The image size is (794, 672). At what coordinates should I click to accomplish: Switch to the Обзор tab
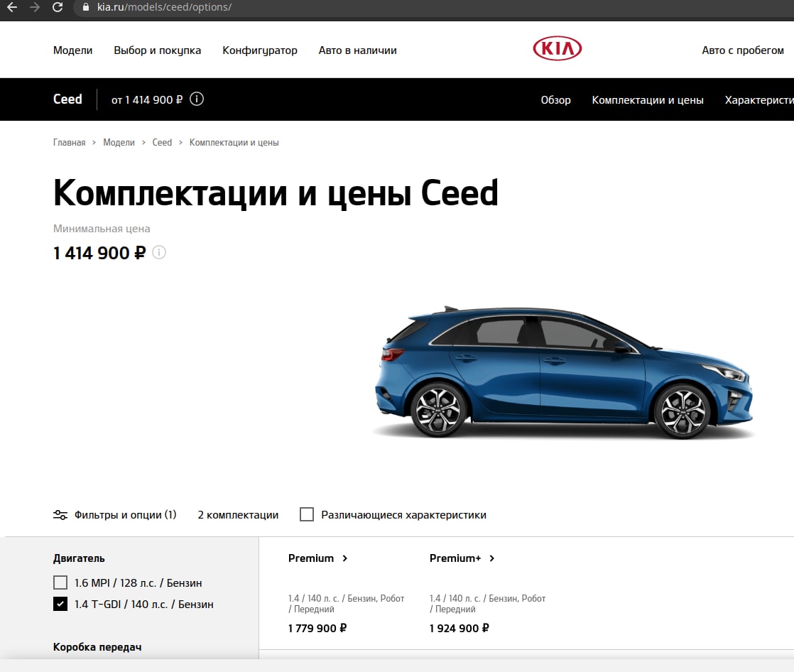pos(555,99)
